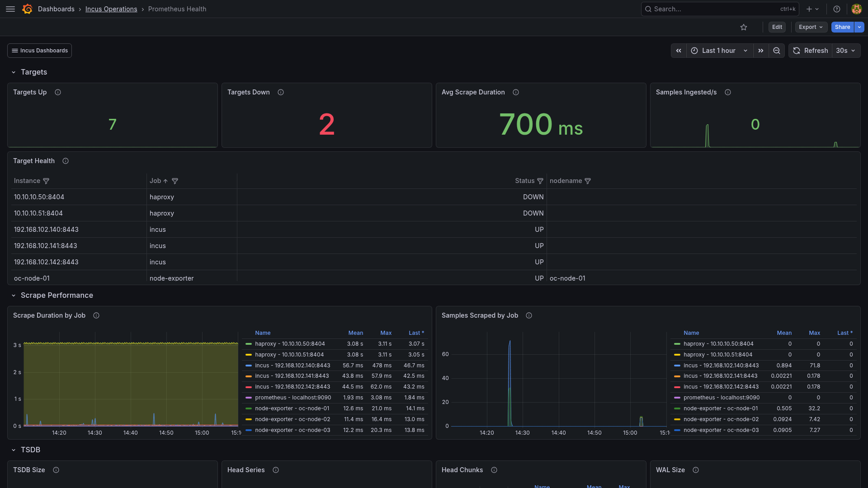Image resolution: width=868 pixels, height=488 pixels.
Task: Click the Prometheus Health breadcrumb
Action: pos(177,9)
